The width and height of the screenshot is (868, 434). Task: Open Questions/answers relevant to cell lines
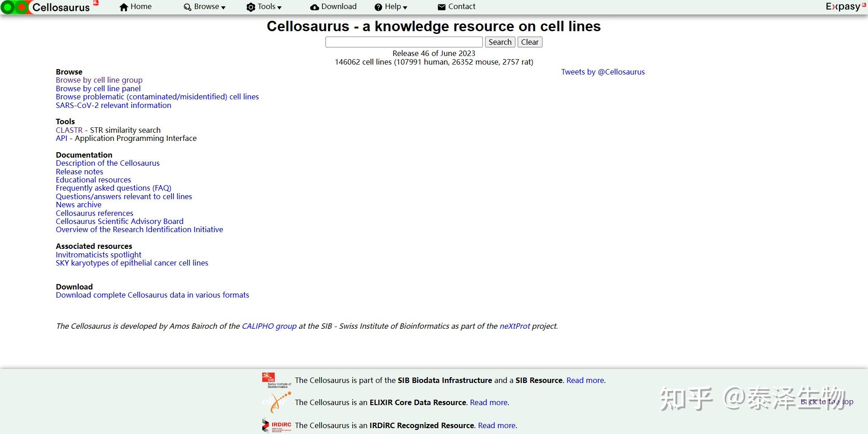pyautogui.click(x=124, y=196)
